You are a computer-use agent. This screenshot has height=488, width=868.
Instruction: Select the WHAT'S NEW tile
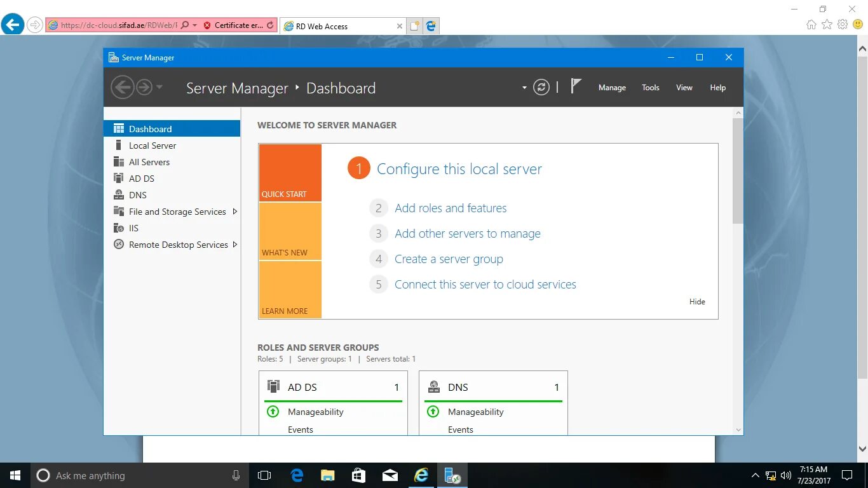coord(290,231)
